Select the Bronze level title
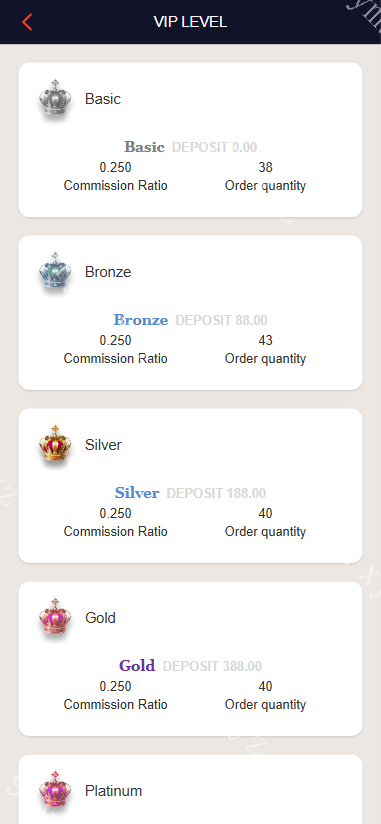The width and height of the screenshot is (381, 824). tap(108, 272)
